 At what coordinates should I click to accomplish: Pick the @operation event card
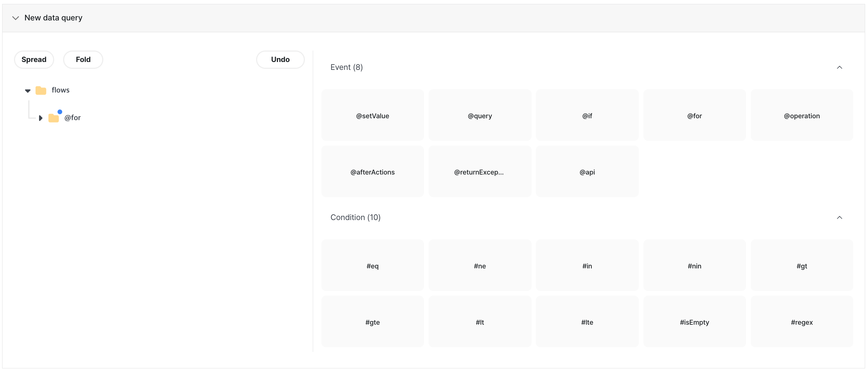[x=802, y=115]
